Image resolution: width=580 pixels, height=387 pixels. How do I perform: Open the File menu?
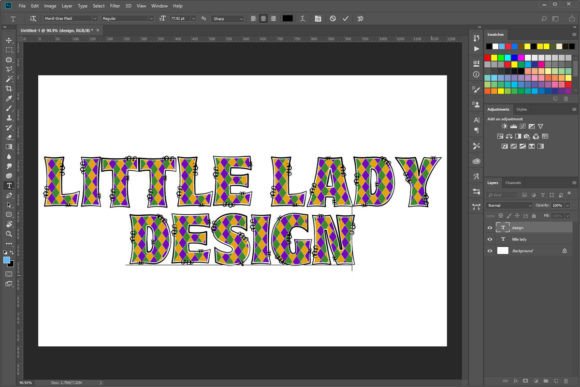22,6
